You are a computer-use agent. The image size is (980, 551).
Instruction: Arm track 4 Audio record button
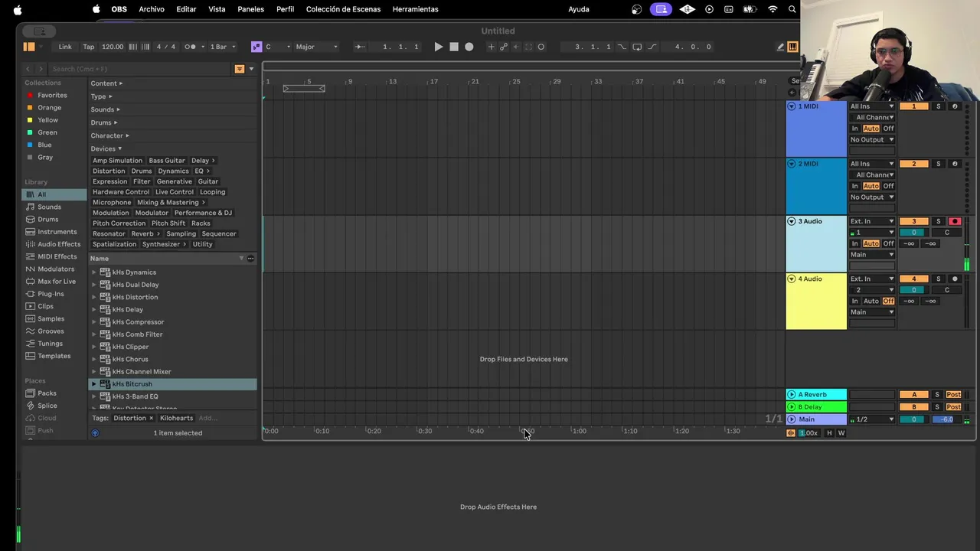[x=954, y=279]
